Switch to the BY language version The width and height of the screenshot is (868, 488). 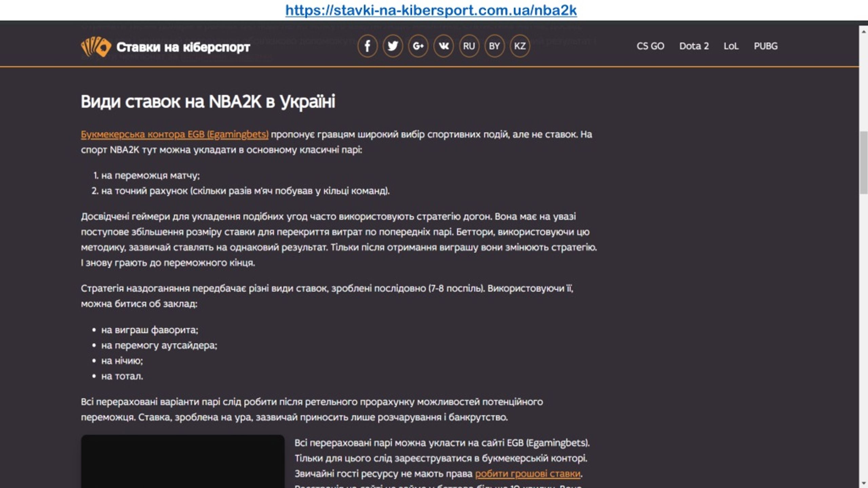(x=494, y=46)
